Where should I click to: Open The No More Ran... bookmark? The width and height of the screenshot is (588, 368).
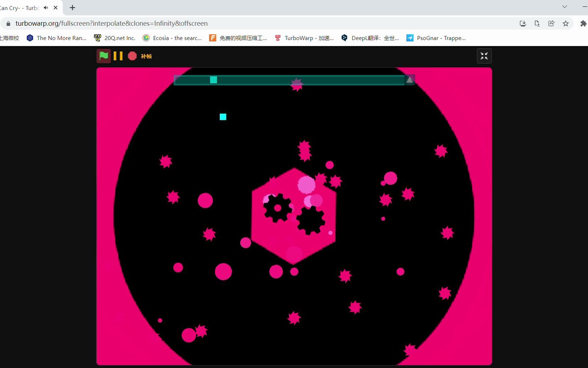click(x=57, y=38)
